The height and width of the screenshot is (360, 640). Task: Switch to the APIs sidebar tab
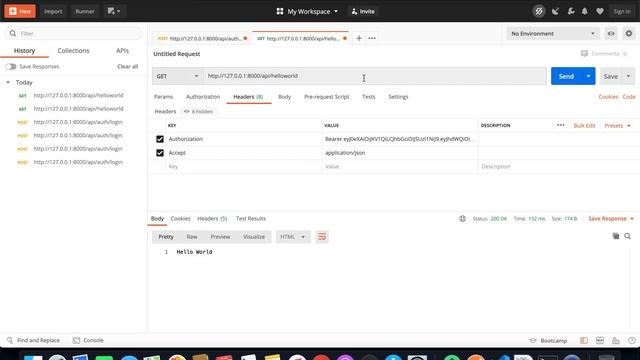pyautogui.click(x=122, y=51)
